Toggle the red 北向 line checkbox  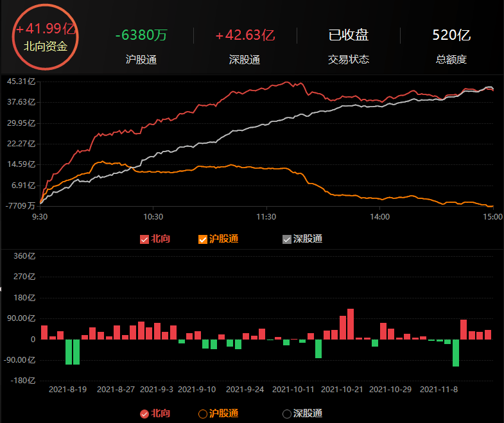[x=144, y=239]
